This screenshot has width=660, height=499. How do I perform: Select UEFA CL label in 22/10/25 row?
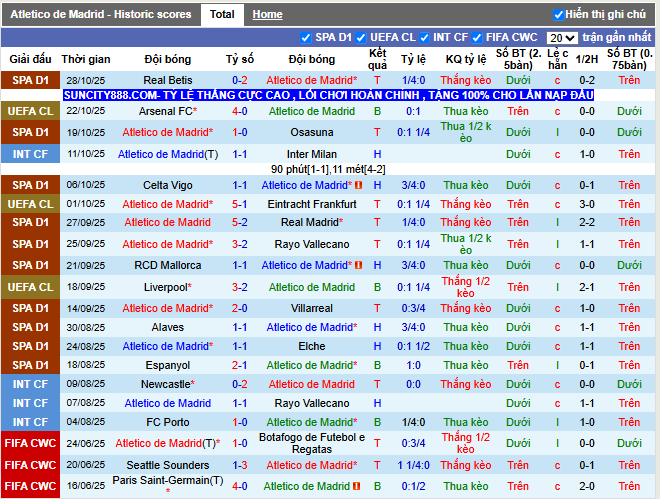pyautogui.click(x=30, y=111)
